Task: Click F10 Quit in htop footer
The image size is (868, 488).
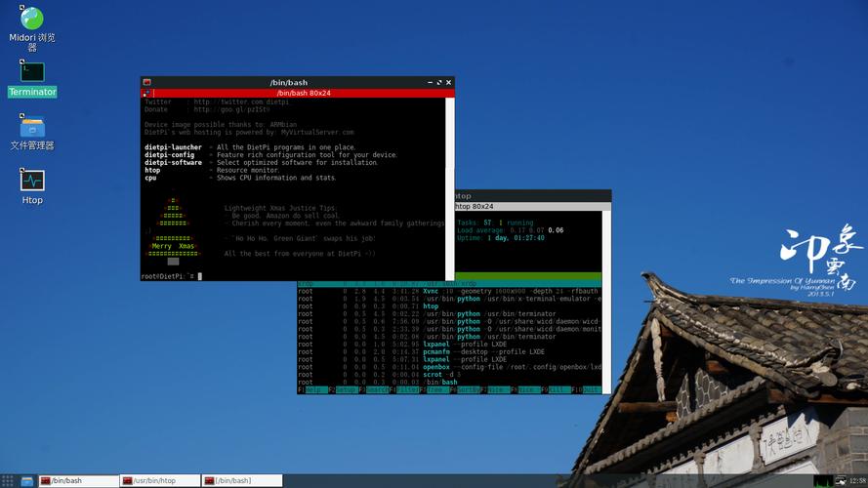Action: click(594, 389)
